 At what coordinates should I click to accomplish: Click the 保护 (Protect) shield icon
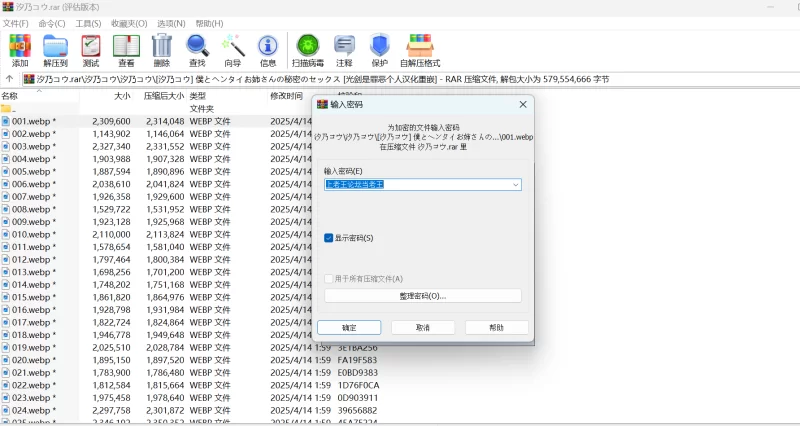click(x=380, y=46)
